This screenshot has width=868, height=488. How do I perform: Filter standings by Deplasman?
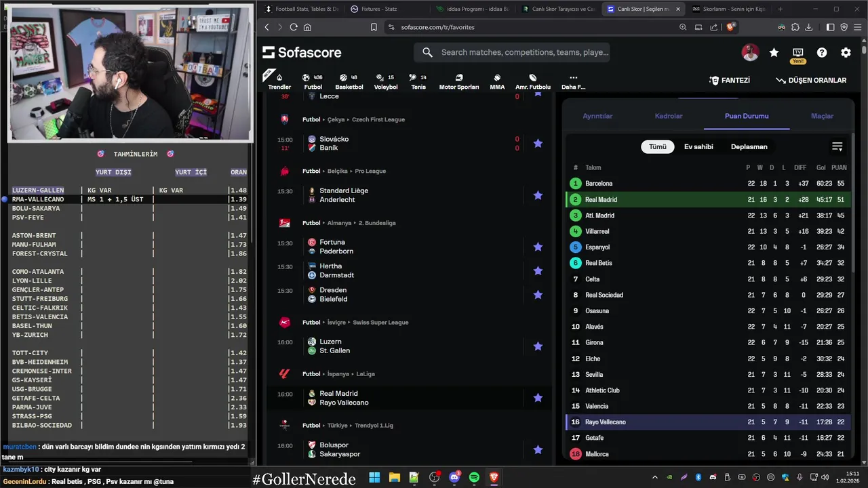749,146
